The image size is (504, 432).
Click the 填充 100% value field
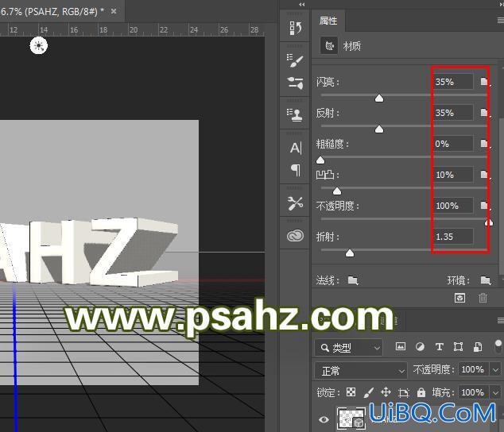coord(474,392)
